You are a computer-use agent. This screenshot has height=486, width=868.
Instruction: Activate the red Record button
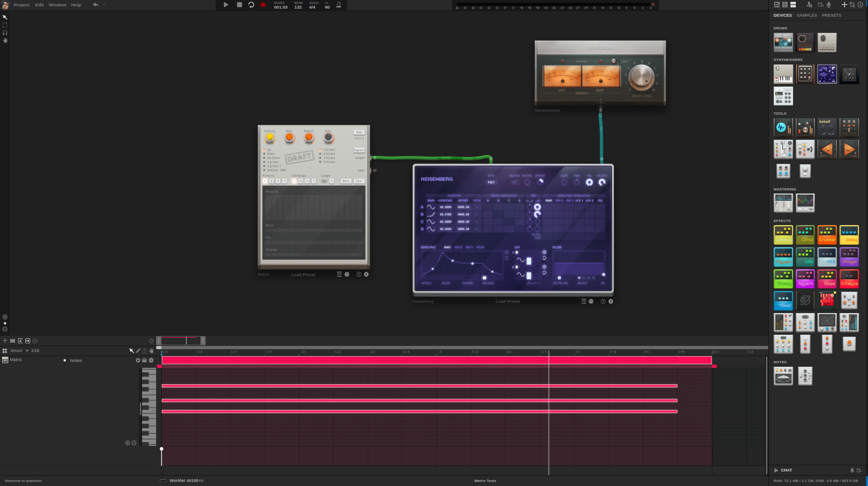(263, 5)
